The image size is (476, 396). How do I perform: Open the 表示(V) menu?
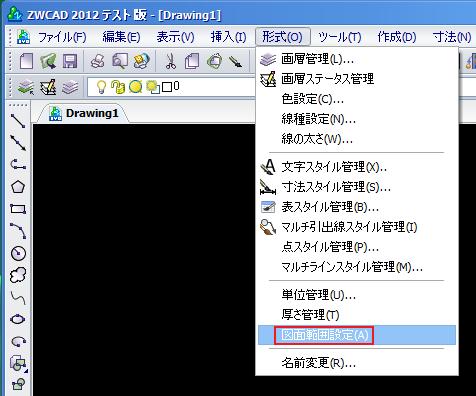click(x=175, y=37)
